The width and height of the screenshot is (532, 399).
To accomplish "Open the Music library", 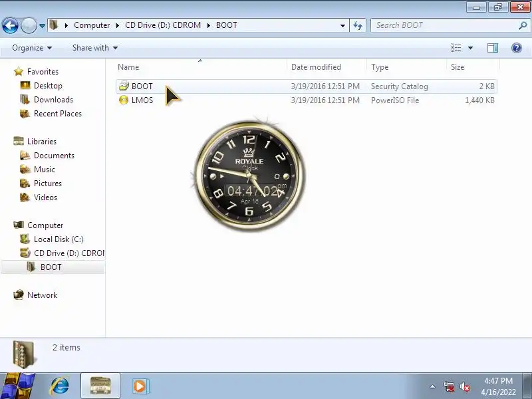I will 45,170.
